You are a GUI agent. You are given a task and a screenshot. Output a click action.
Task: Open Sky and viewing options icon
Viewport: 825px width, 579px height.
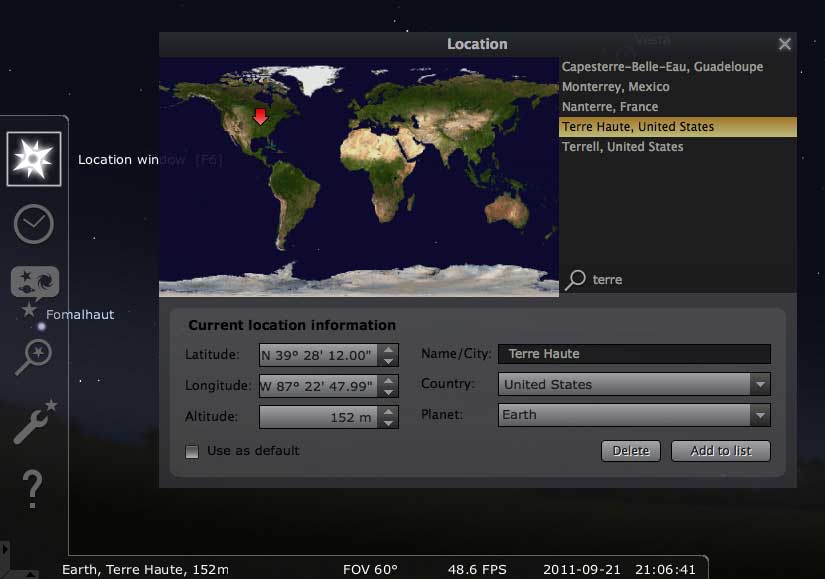35,284
